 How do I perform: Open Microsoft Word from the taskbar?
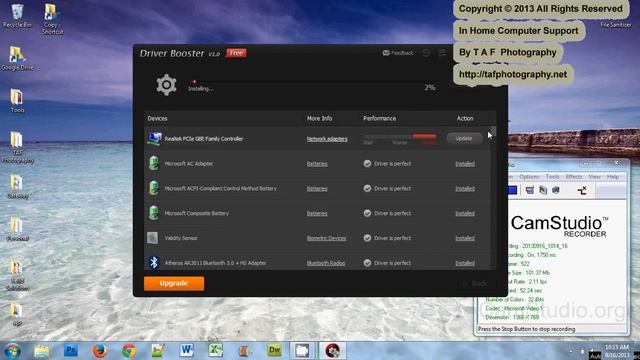(187, 351)
